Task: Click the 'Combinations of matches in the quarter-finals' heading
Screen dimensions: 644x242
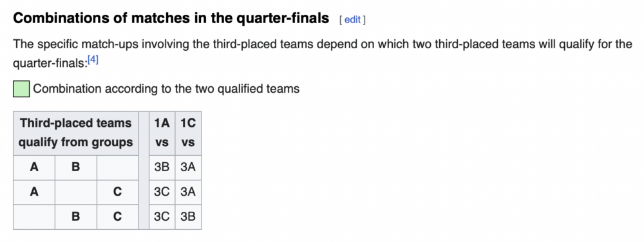Action: pos(171,19)
